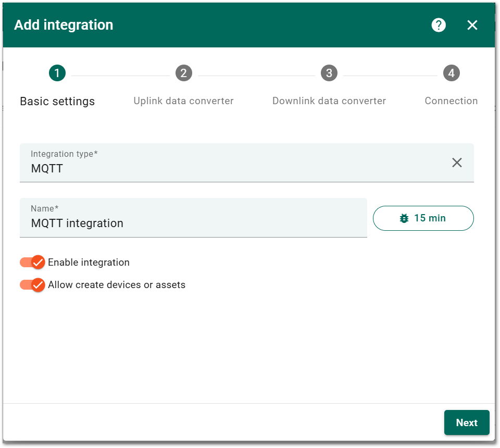Click the Next button

(467, 422)
